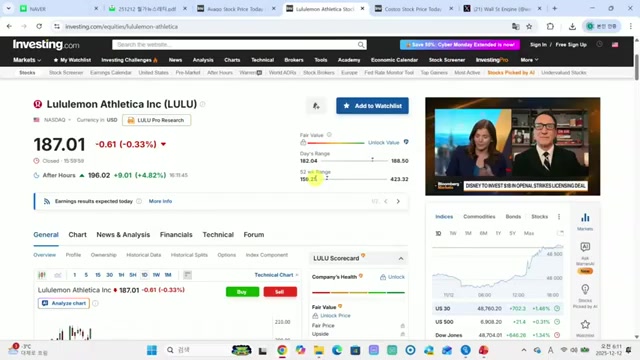Select the 15 minute chart interval

[98, 275]
